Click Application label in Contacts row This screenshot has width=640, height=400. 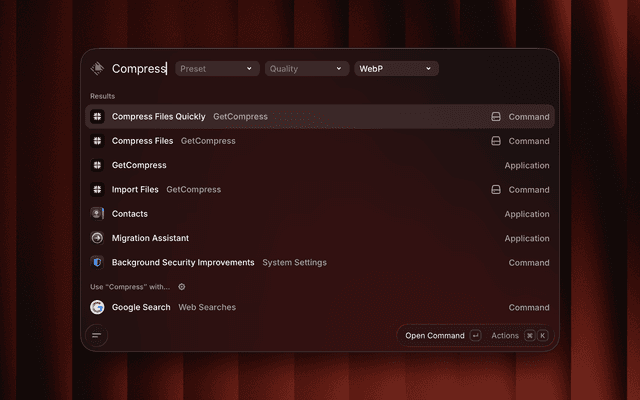tap(527, 214)
